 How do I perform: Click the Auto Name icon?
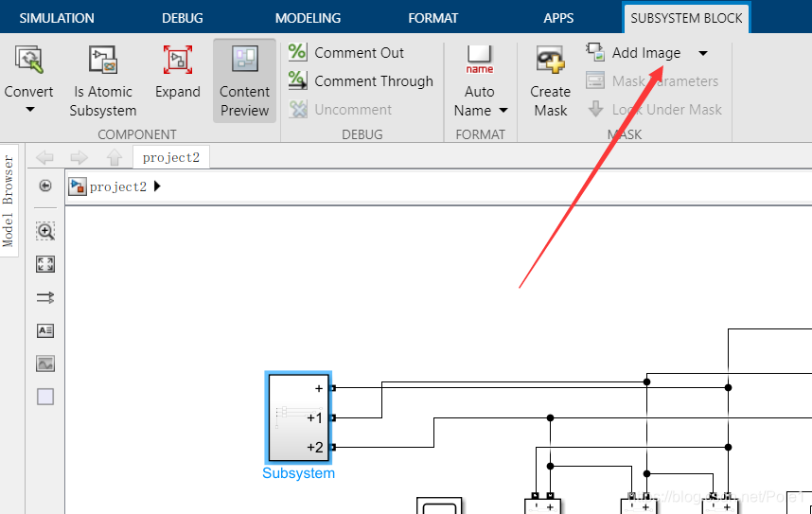tap(480, 60)
